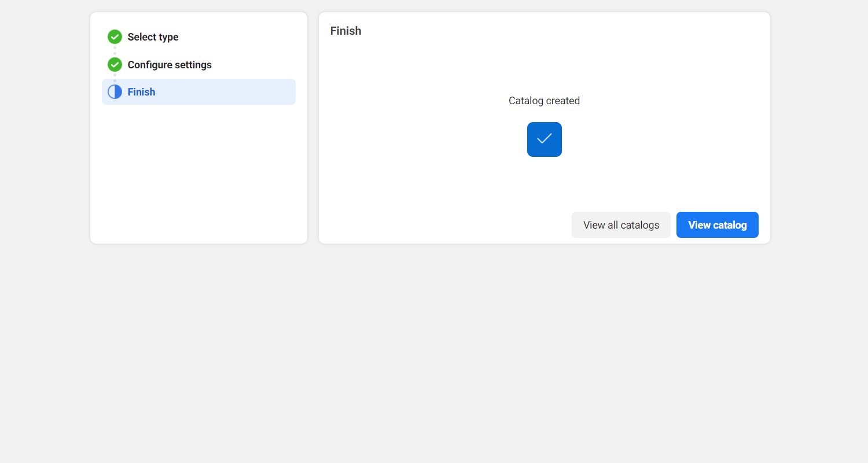
Task: Click the Configure settings text label
Action: click(169, 64)
